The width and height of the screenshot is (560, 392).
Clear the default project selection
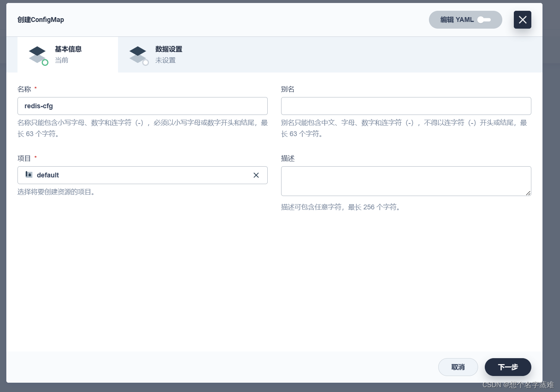point(256,175)
